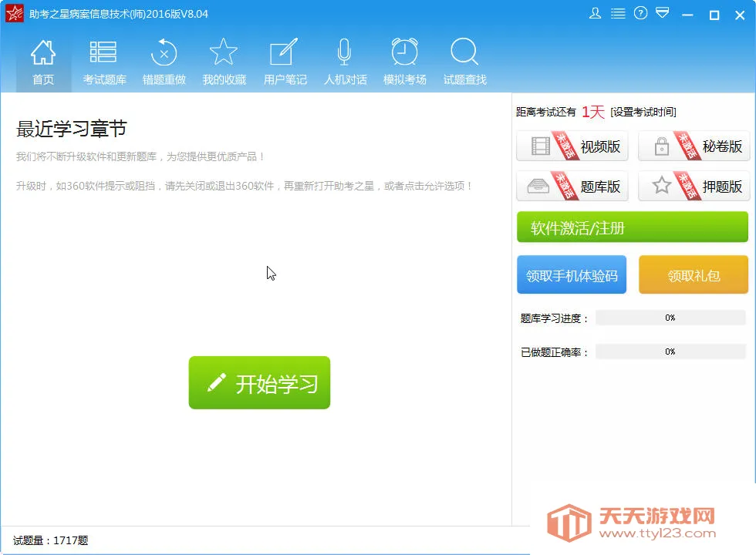Select the 秘卷版 secret paper edition

694,146
